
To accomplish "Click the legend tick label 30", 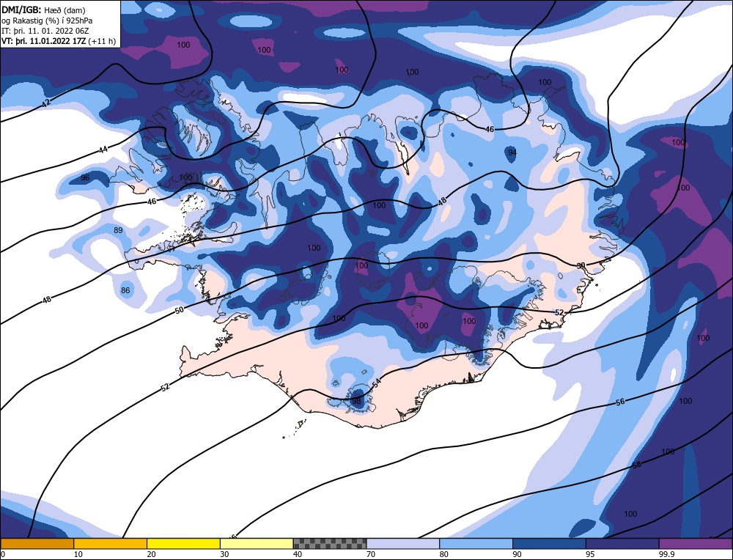I will (224, 554).
